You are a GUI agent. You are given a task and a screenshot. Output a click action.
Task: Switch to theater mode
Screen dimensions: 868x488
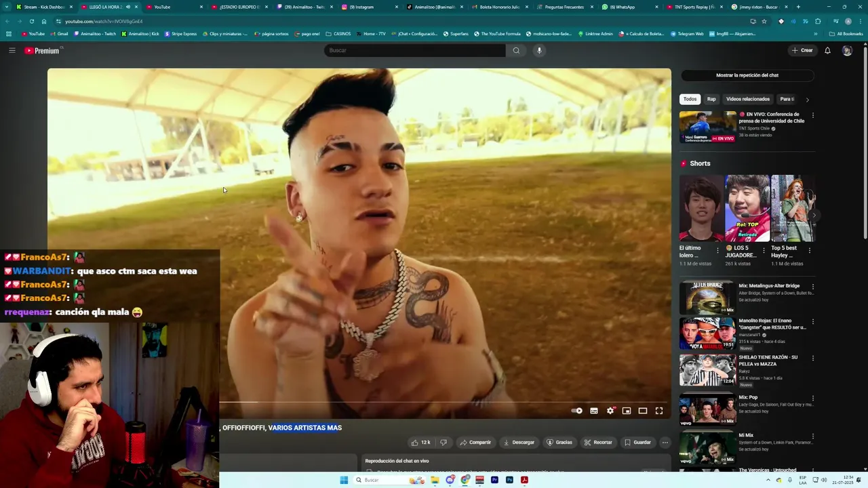643,411
